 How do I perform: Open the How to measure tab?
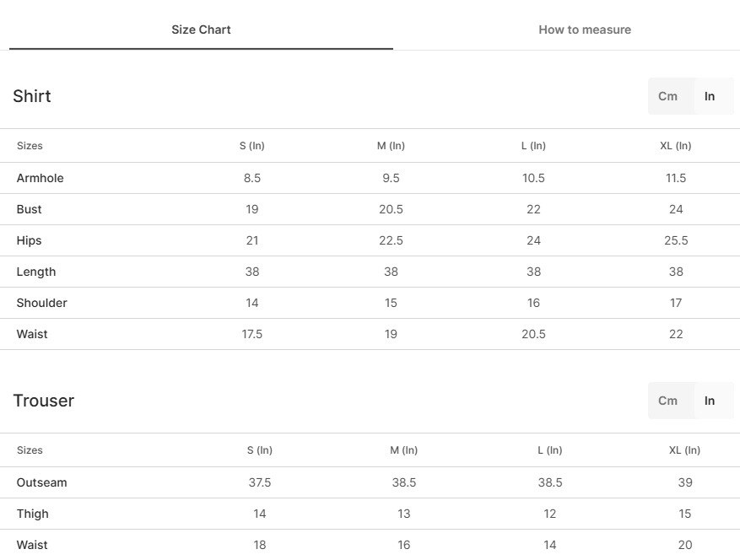[x=585, y=30]
